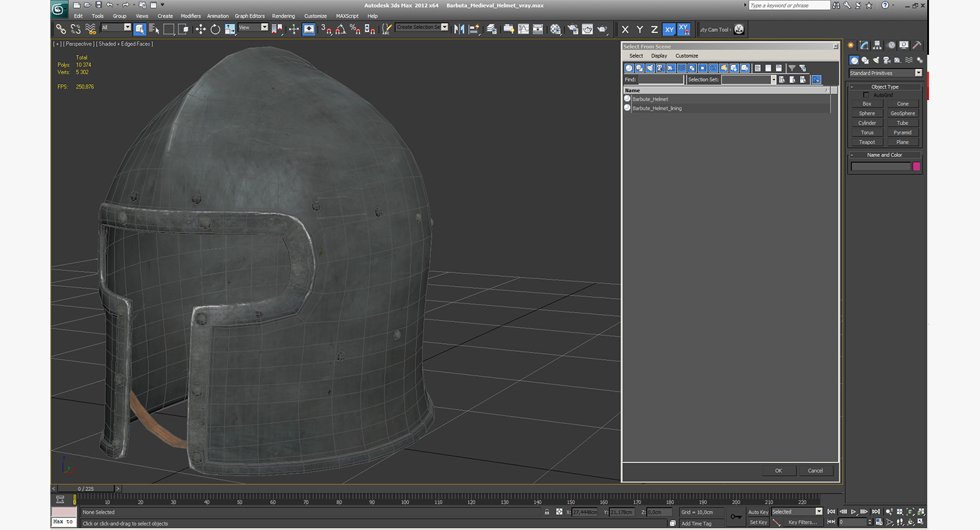Open the Display menu in Select From Scene
Image resolution: width=980 pixels, height=530 pixels.
click(659, 56)
